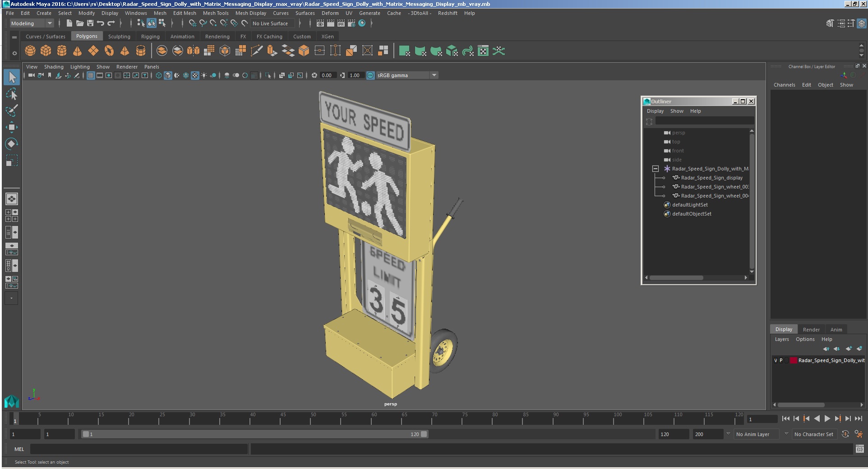Viewport: 868px width, 469px height.
Task: Choose the Move tool in toolbox
Action: [x=12, y=127]
